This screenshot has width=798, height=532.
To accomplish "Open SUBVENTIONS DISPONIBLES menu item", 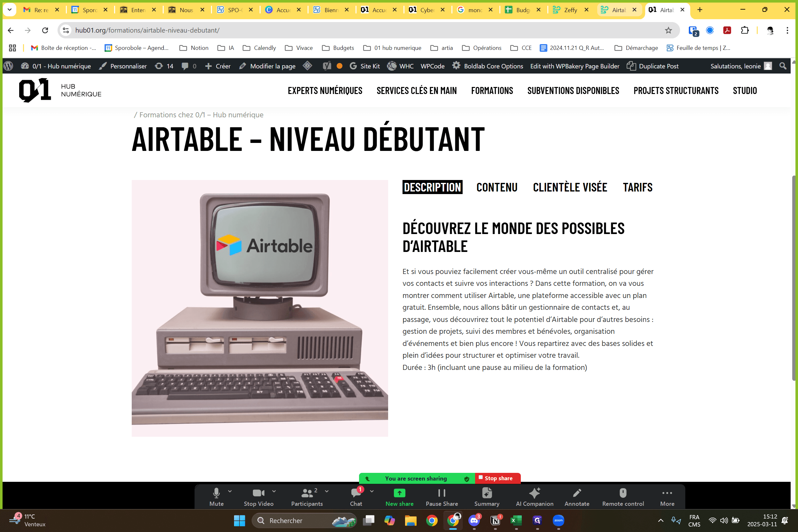I will (573, 90).
